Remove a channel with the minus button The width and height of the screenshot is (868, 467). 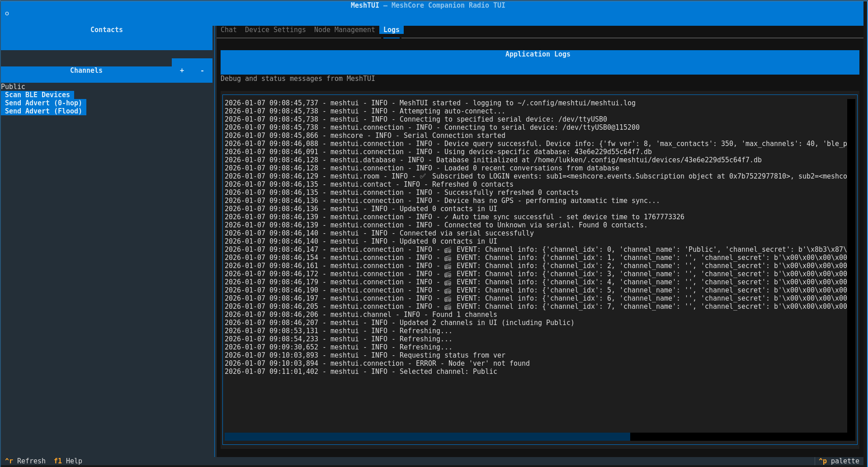point(202,71)
